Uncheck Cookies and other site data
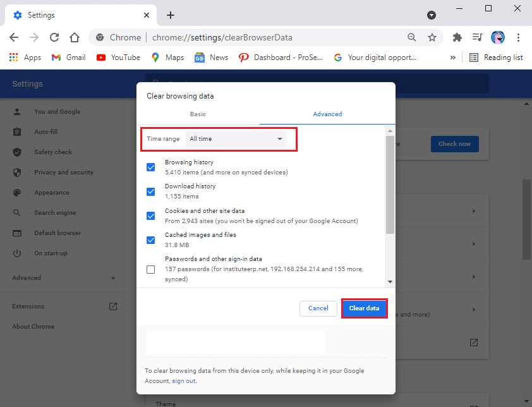The image size is (532, 407). tap(150, 216)
